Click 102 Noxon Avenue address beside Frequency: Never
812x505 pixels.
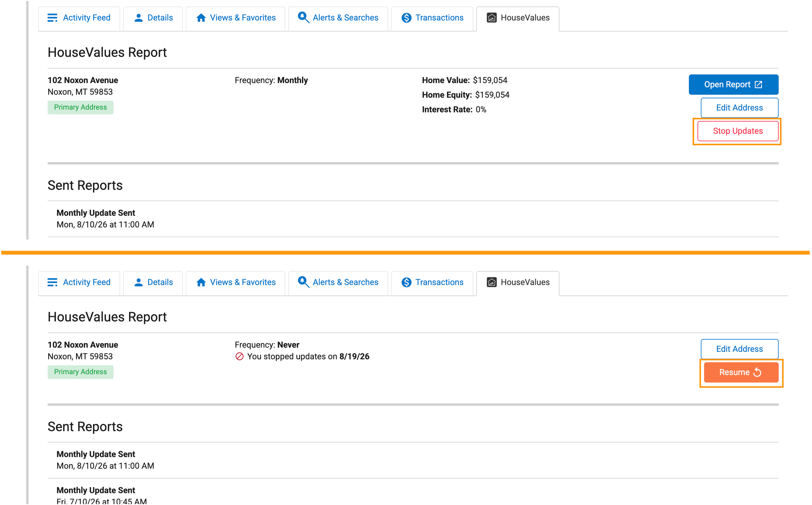coord(83,345)
